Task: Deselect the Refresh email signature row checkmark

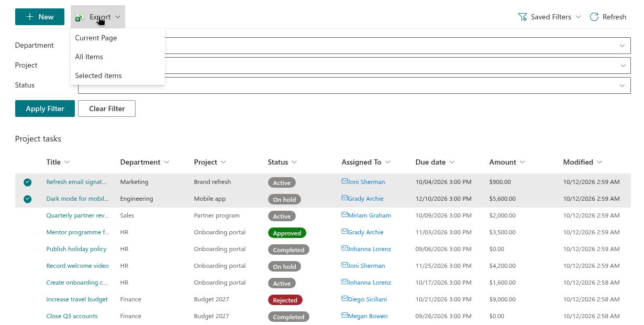Action: pos(27,182)
